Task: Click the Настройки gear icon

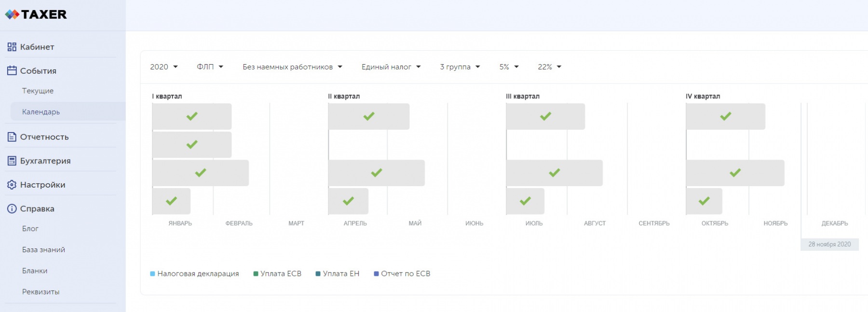Action: [x=12, y=185]
